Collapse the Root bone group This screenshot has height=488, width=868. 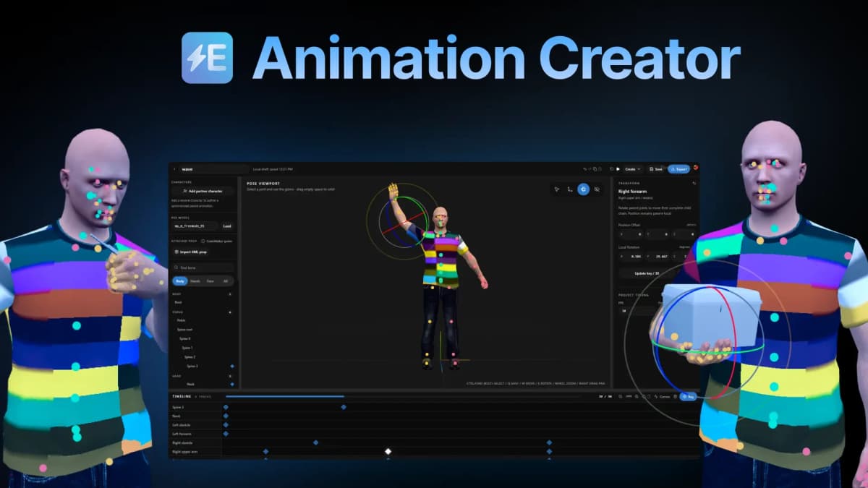click(230, 294)
